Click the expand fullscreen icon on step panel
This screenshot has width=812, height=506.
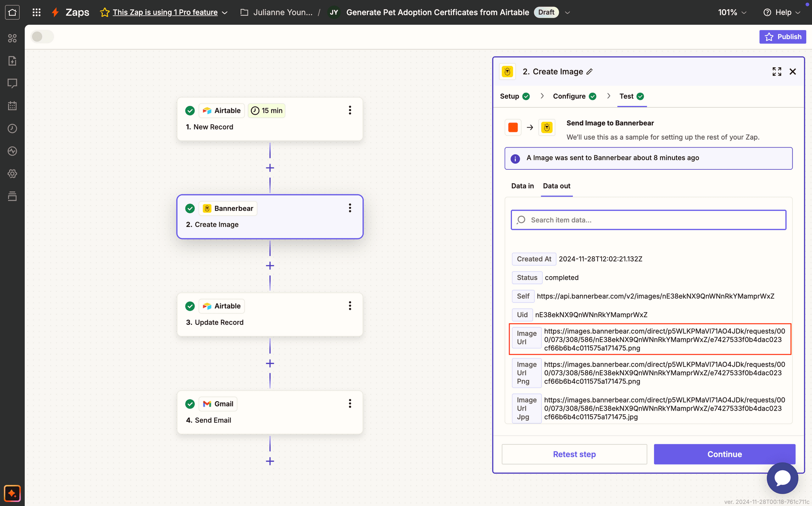[776, 71]
